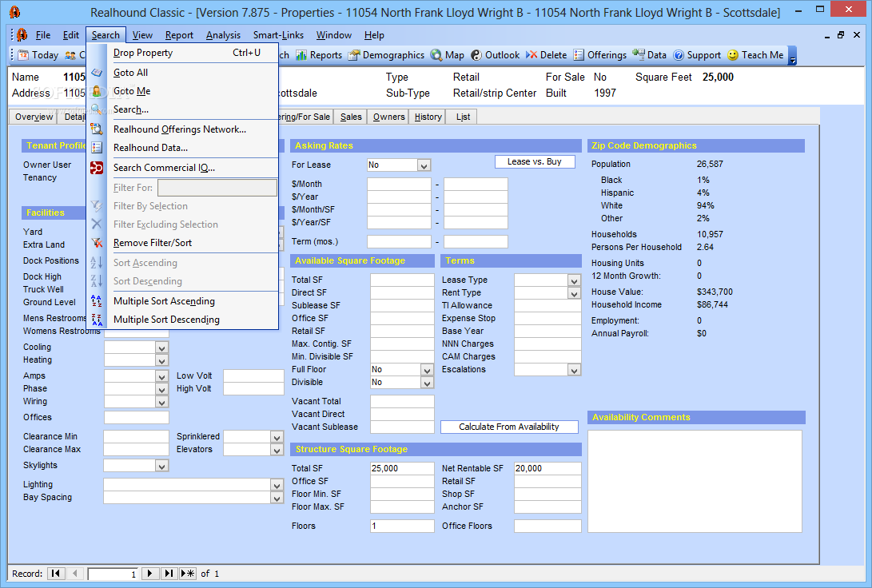Switch to the Overview tab

[34, 117]
